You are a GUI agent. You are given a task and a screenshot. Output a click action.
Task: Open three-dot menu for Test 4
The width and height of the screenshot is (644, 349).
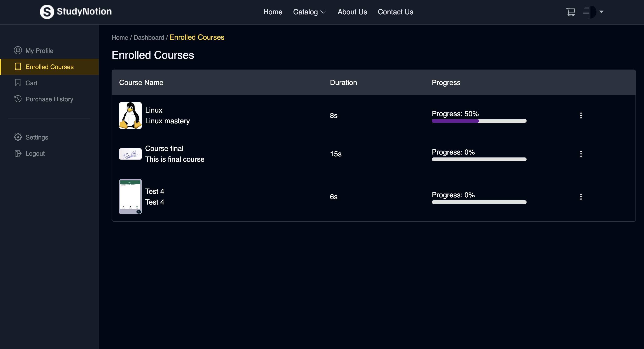pyautogui.click(x=581, y=196)
